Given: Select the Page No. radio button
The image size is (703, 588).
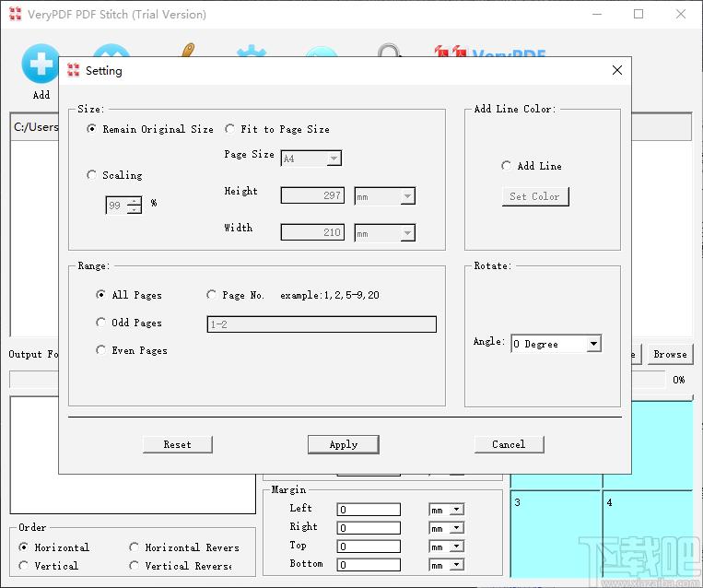Looking at the screenshot, I should (211, 295).
